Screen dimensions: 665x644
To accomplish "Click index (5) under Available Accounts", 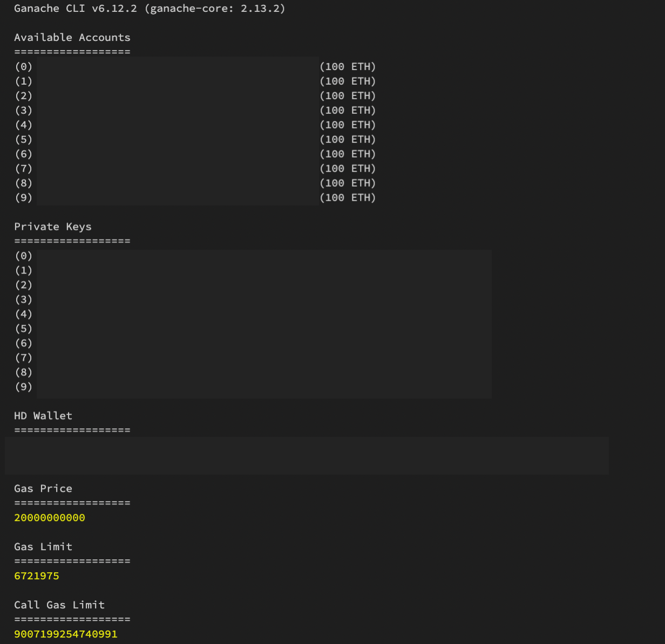I will [x=24, y=139].
